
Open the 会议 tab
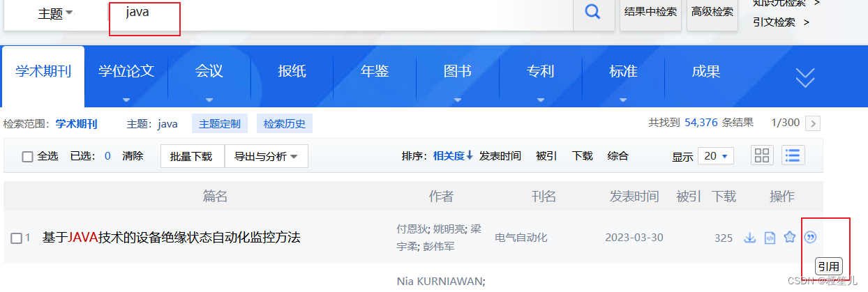209,71
